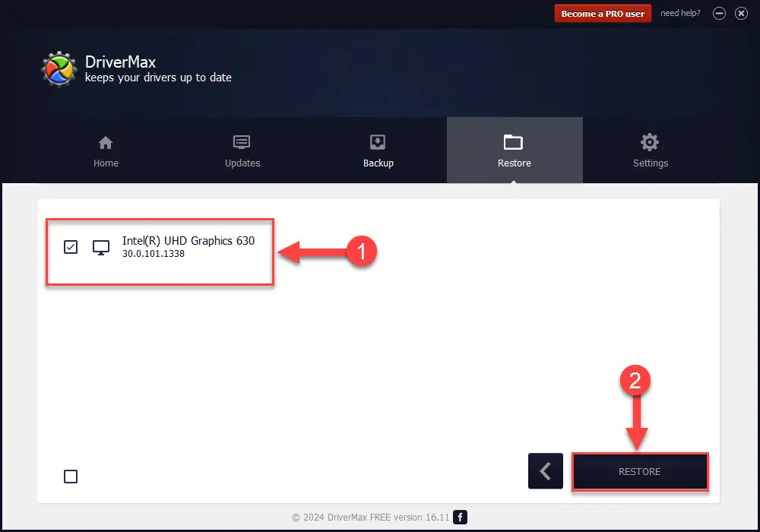Open the Facebook icon in footer
The image size is (760, 532).
click(460, 518)
